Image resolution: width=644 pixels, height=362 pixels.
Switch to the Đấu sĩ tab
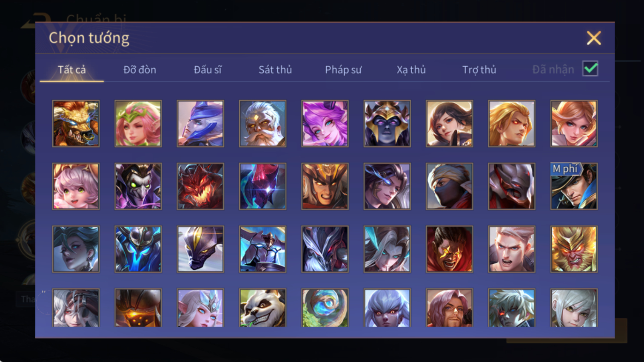click(208, 70)
